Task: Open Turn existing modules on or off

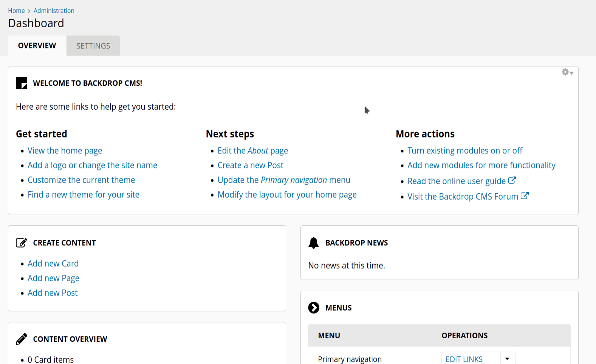Action: pos(465,151)
